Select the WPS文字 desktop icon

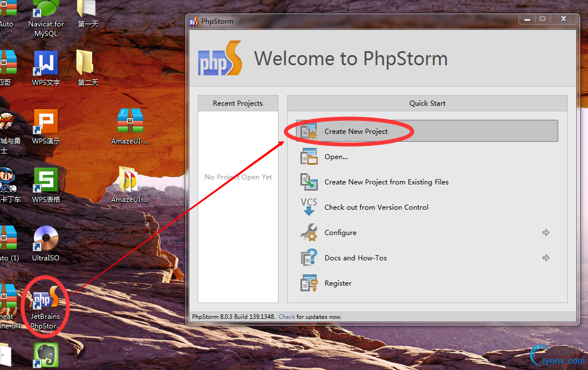point(45,68)
